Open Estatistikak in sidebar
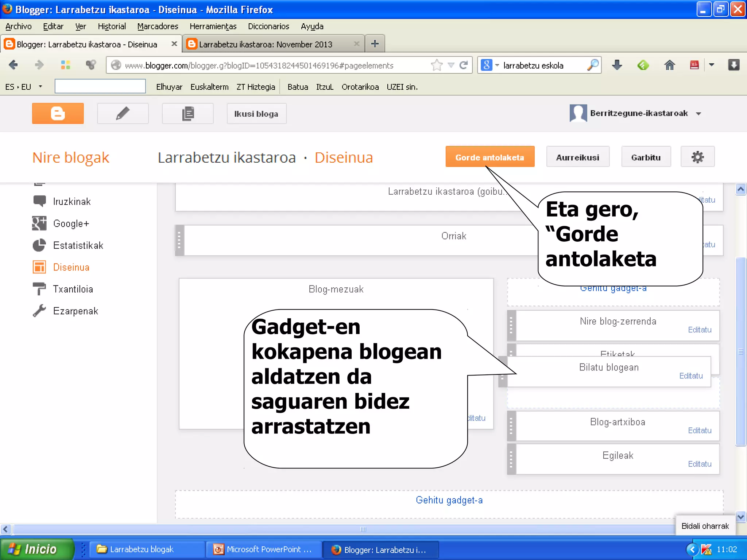The height and width of the screenshot is (560, 747). (78, 245)
